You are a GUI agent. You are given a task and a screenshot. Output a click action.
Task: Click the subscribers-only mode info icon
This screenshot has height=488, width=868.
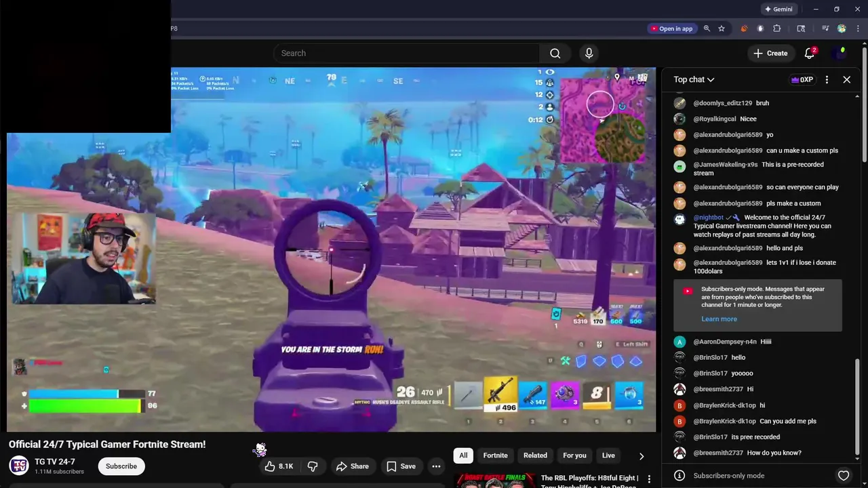pyautogui.click(x=679, y=476)
